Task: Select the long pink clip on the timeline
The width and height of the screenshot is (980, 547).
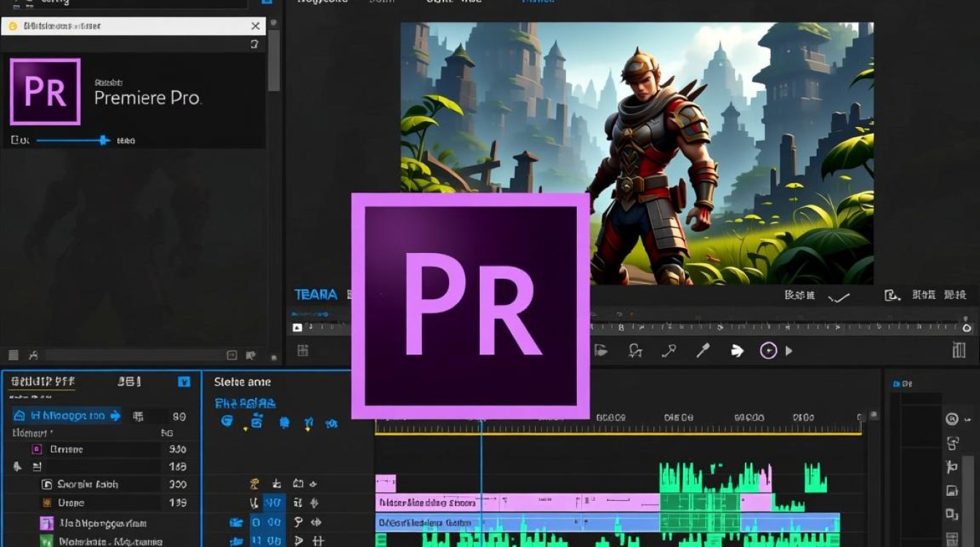Action: coord(518,503)
